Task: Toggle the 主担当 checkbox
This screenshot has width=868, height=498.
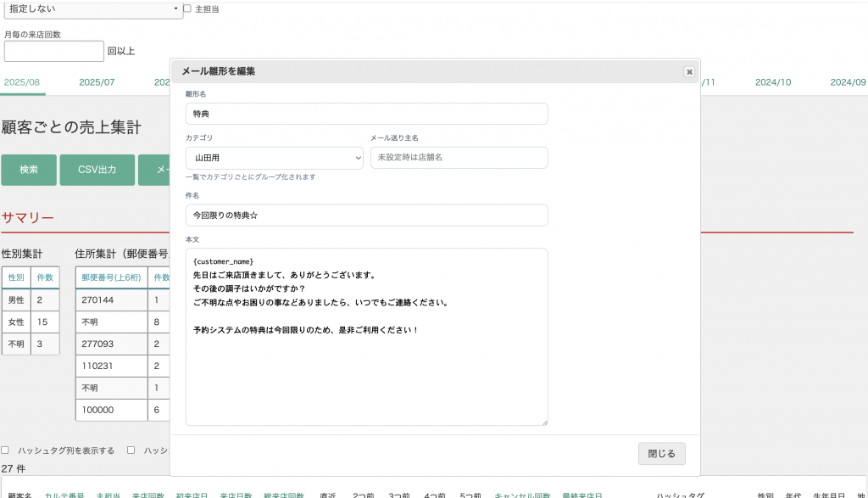Action: [187, 8]
